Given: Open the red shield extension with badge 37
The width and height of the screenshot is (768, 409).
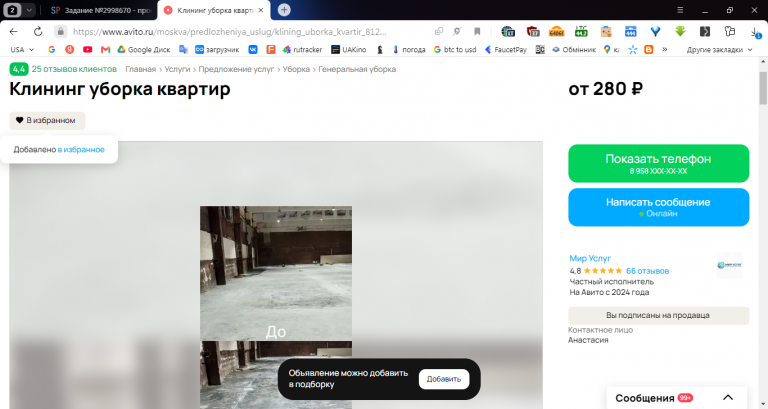Looking at the screenshot, I should point(533,32).
